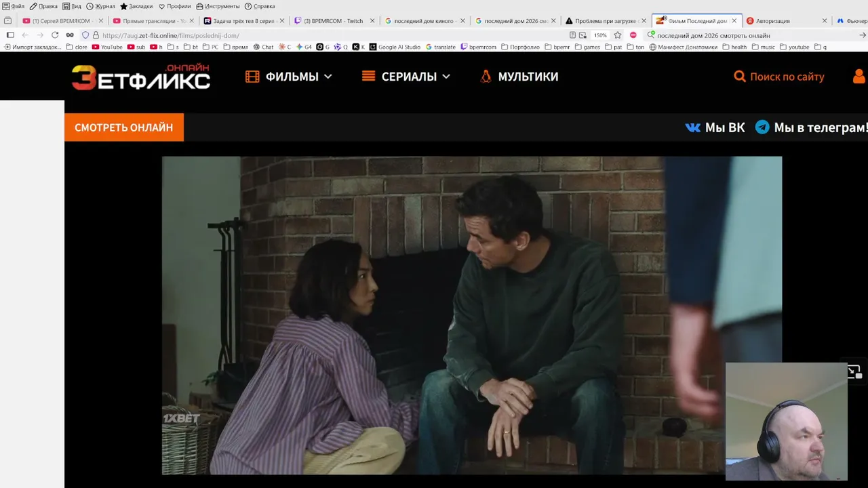Open the tracking protection shield

[85, 35]
